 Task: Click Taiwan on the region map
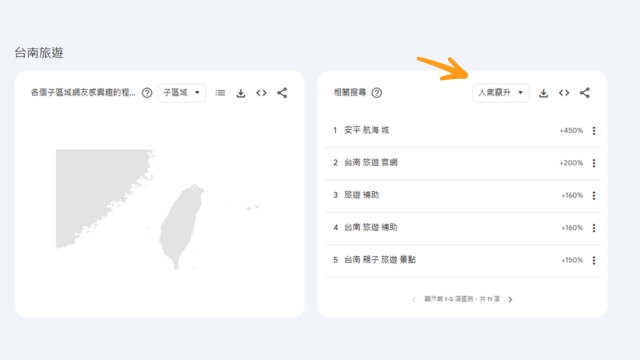[x=181, y=227]
